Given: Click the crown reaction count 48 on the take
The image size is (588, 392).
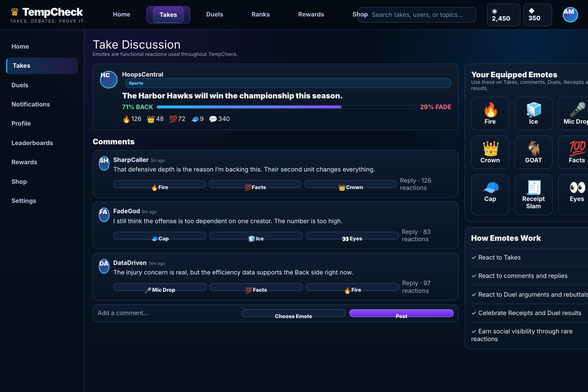Looking at the screenshot, I should [x=155, y=119].
